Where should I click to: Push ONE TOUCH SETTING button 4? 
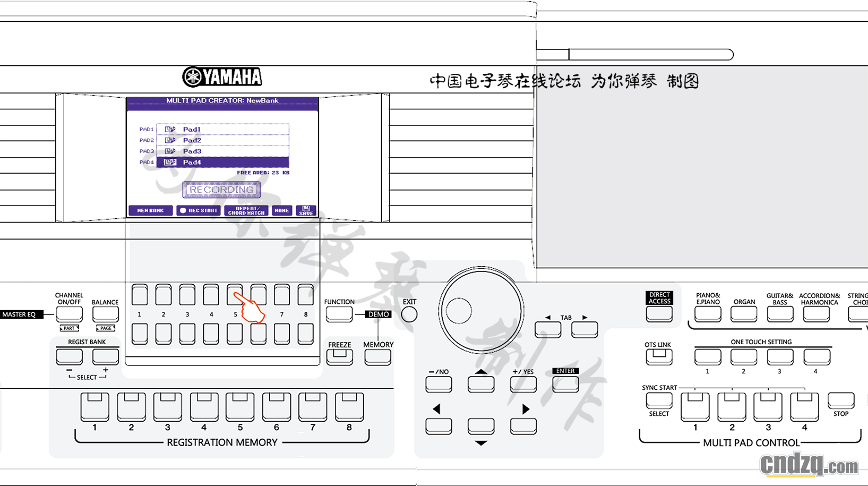pyautogui.click(x=817, y=357)
